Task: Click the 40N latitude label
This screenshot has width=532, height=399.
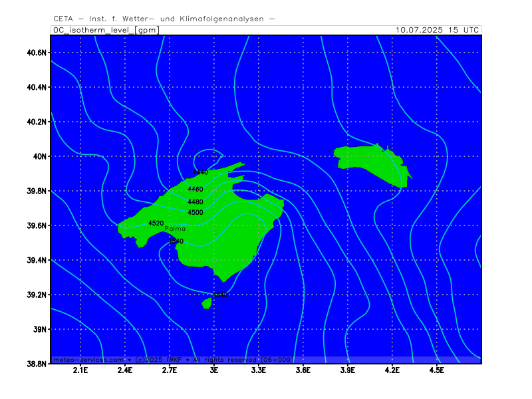Action: pyautogui.click(x=40, y=156)
